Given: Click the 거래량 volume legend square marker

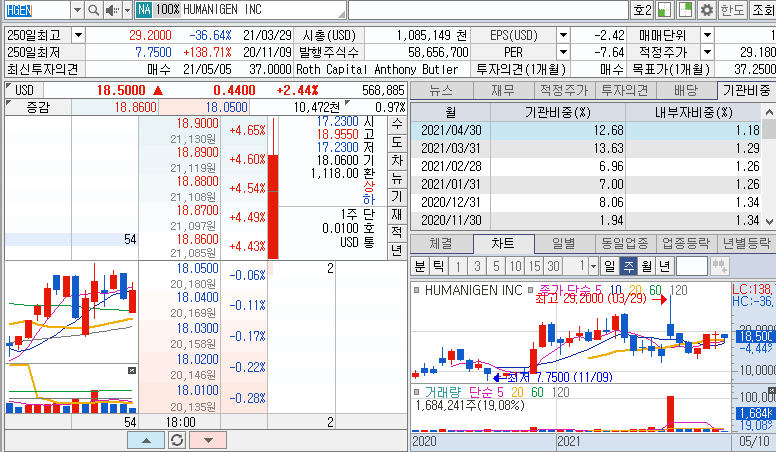Looking at the screenshot, I should (417, 392).
